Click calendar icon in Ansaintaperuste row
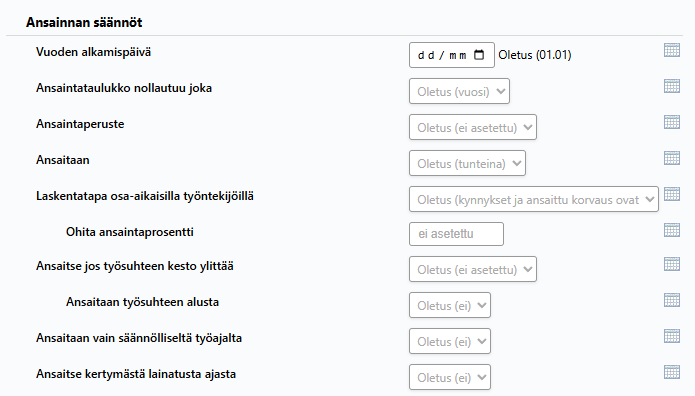This screenshot has width=695, height=396. click(672, 122)
